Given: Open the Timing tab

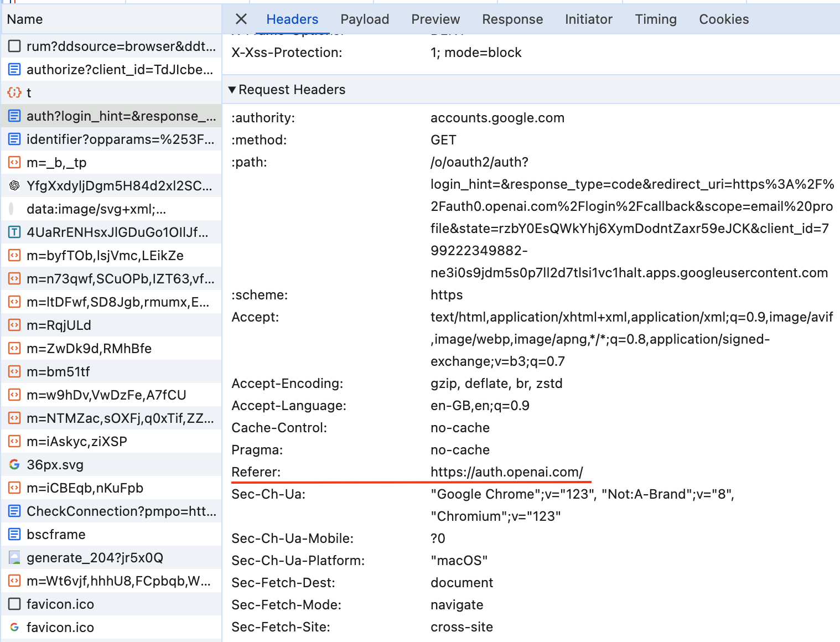Looking at the screenshot, I should (x=656, y=19).
